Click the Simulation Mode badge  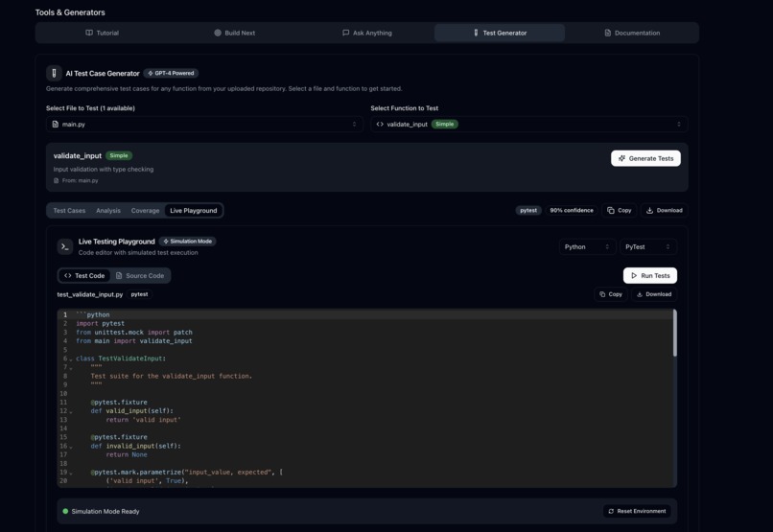tap(187, 242)
